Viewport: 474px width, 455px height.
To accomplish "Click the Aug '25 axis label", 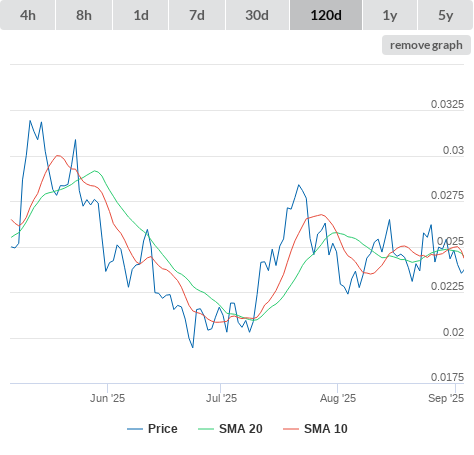I will [x=338, y=398].
